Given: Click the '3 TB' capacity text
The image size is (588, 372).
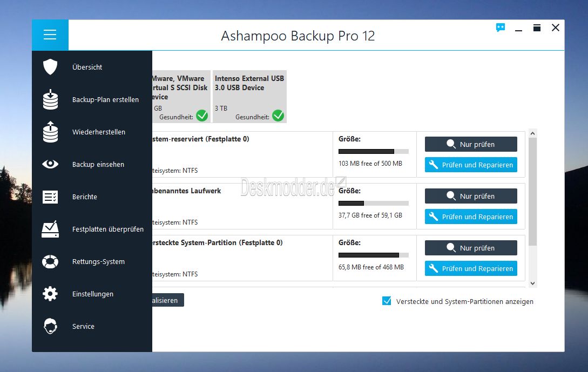Looking at the screenshot, I should coord(221,109).
